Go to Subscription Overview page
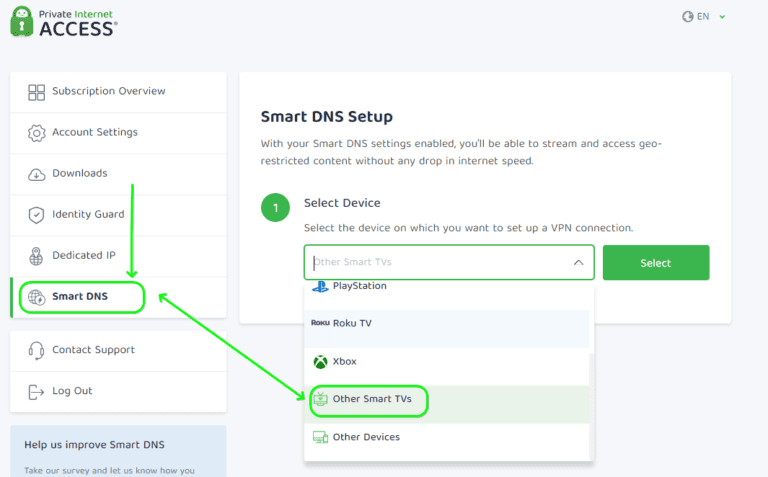768x477 pixels. tap(108, 92)
